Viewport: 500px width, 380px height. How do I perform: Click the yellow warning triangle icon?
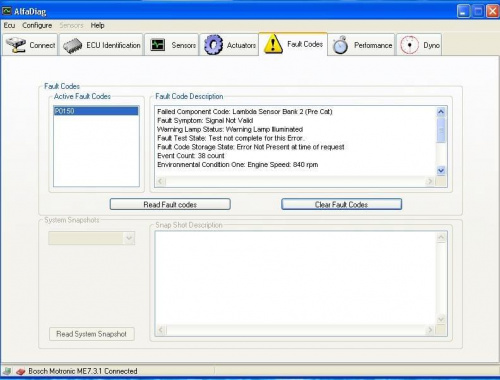(x=273, y=44)
